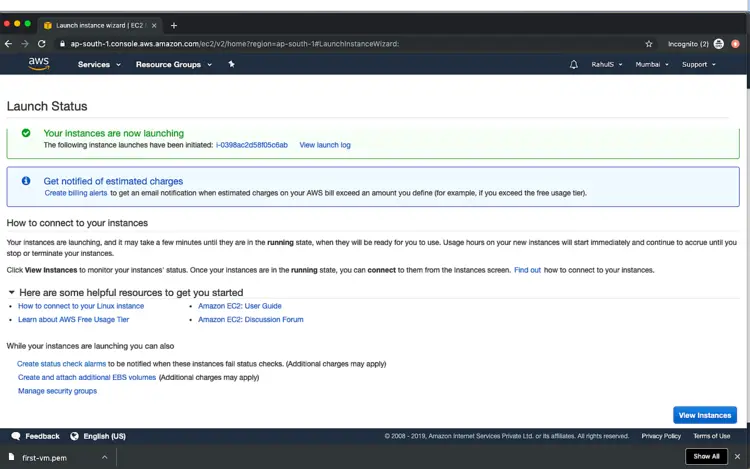Open the Support dropdown menu
The image size is (750, 469).
click(x=699, y=65)
